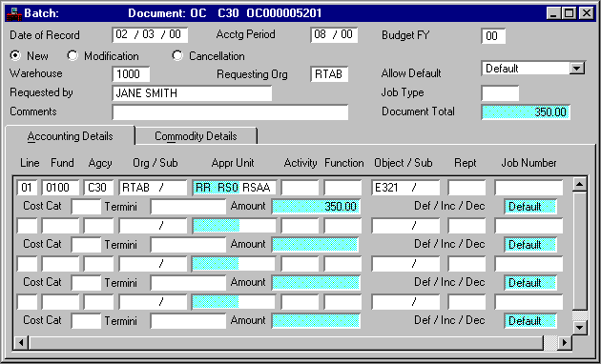601x364 pixels.
Task: Click the Object / Sub field E321
Action: click(x=405, y=188)
